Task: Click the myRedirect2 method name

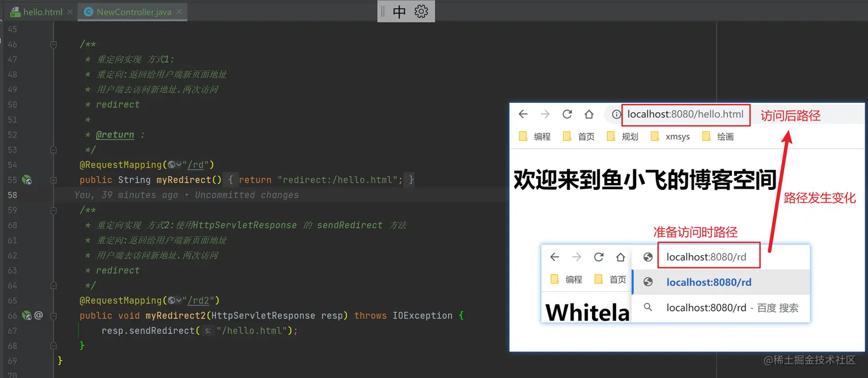Action: tap(176, 315)
